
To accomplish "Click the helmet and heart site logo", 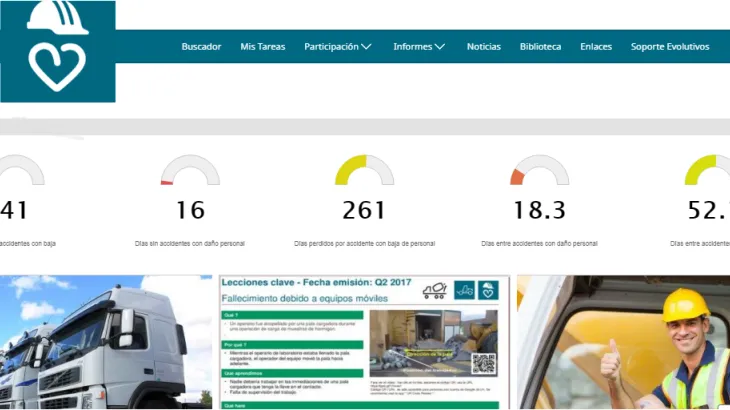I will [x=58, y=51].
